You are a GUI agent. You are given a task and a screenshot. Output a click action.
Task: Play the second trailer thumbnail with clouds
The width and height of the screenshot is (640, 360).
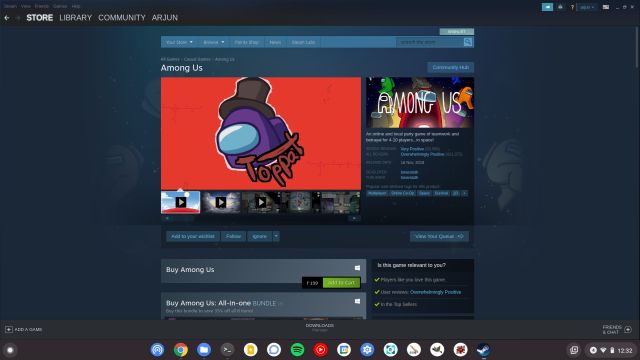tap(221, 202)
